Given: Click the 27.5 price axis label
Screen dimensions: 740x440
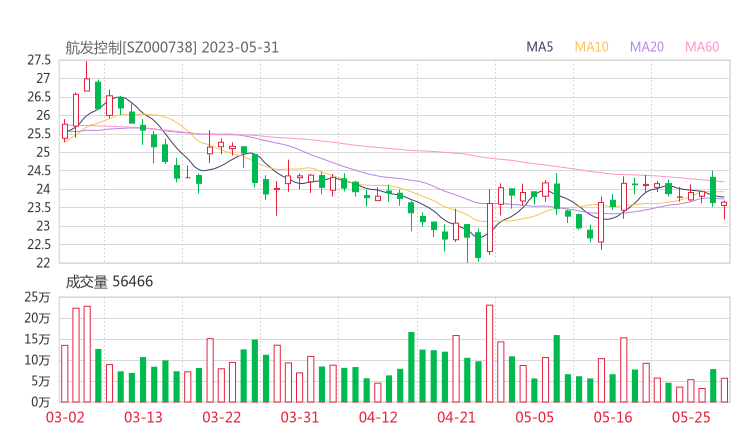Looking at the screenshot, I should tap(39, 60).
